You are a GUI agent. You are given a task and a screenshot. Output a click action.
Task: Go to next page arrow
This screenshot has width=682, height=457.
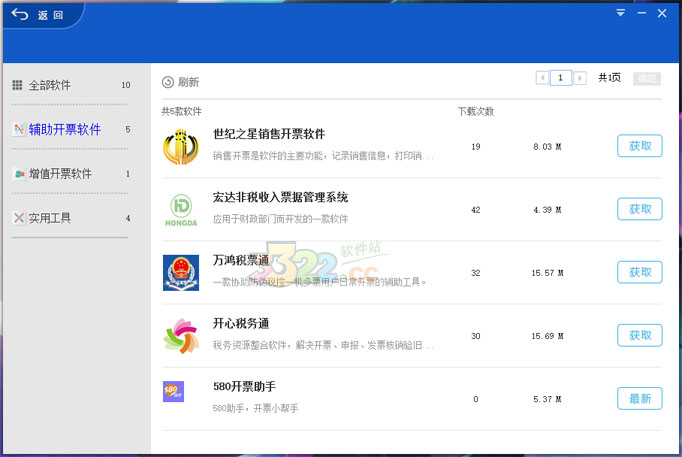[x=580, y=78]
